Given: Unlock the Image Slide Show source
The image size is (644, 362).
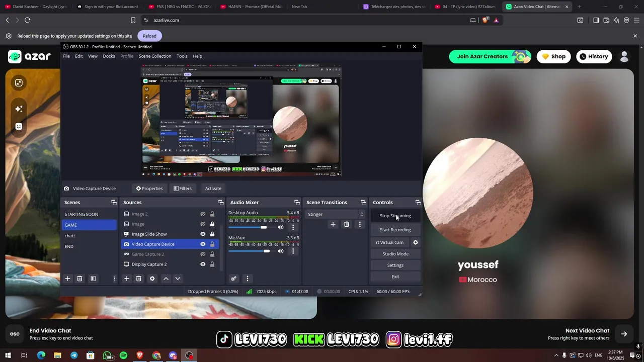Looking at the screenshot, I should coord(212,234).
